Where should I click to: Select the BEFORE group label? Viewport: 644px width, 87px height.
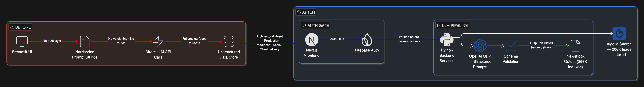[20, 27]
